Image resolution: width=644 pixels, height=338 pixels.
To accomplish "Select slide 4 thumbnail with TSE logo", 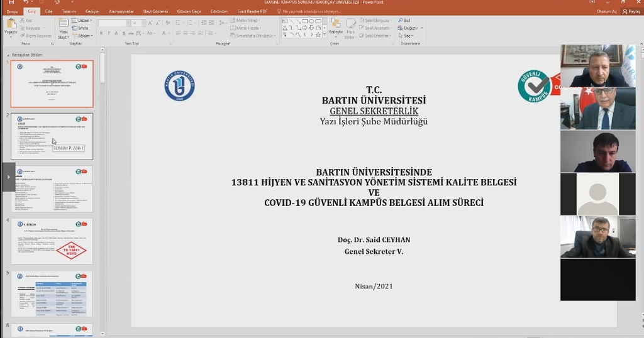I will [x=52, y=241].
